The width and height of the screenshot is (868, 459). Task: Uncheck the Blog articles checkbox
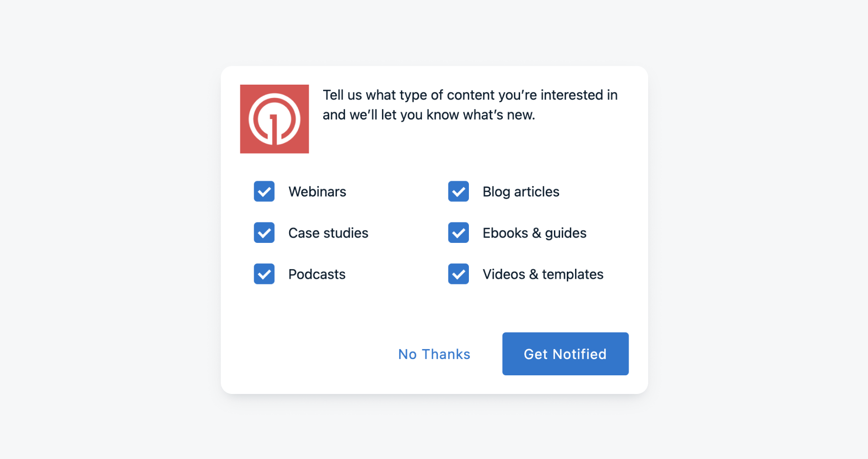click(x=458, y=191)
